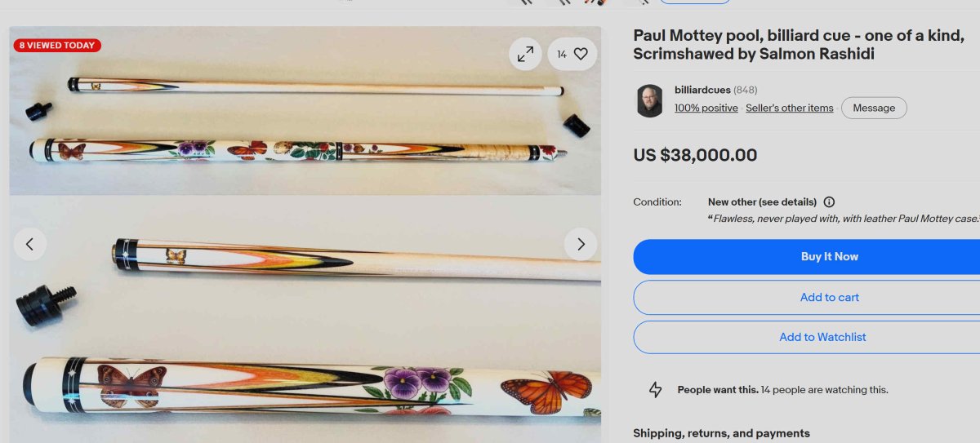Click the New other (see details) condition text
This screenshot has width=980, height=443.
tap(762, 202)
